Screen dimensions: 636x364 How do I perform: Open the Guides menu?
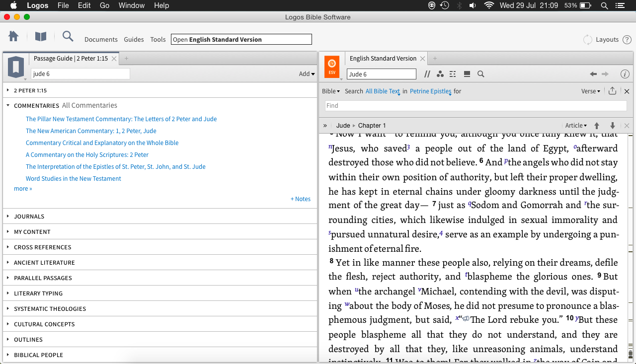[134, 39]
